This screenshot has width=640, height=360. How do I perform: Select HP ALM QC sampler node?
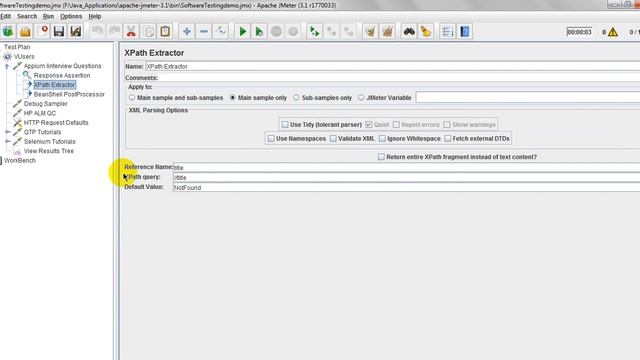pyautogui.click(x=40, y=113)
